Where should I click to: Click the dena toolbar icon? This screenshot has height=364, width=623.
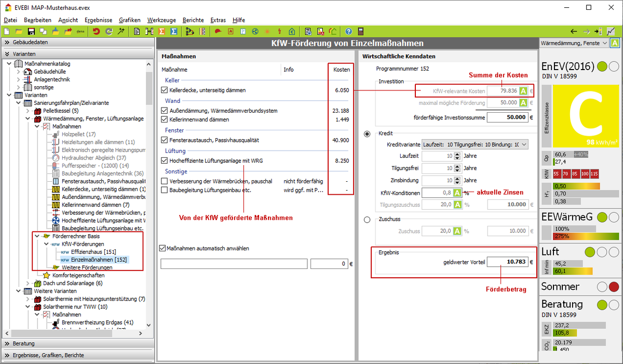click(x=80, y=31)
